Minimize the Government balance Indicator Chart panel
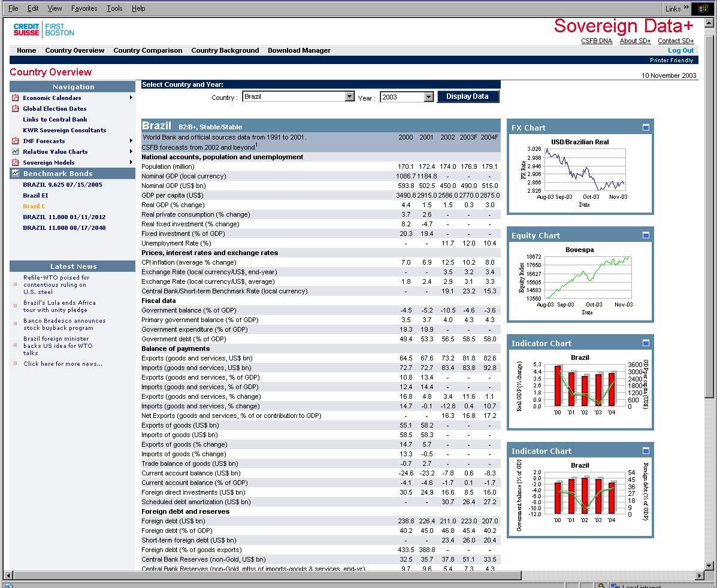 (x=646, y=451)
